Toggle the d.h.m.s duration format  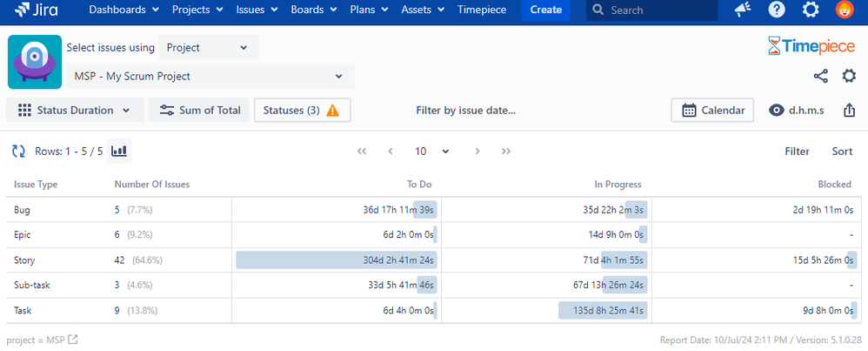click(x=797, y=111)
